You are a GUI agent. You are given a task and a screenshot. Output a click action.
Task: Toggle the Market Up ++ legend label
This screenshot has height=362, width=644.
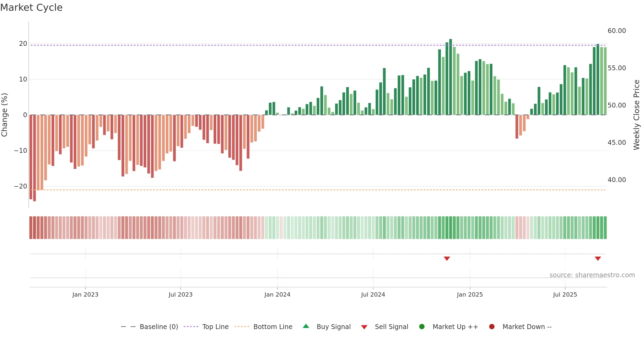coord(455,327)
